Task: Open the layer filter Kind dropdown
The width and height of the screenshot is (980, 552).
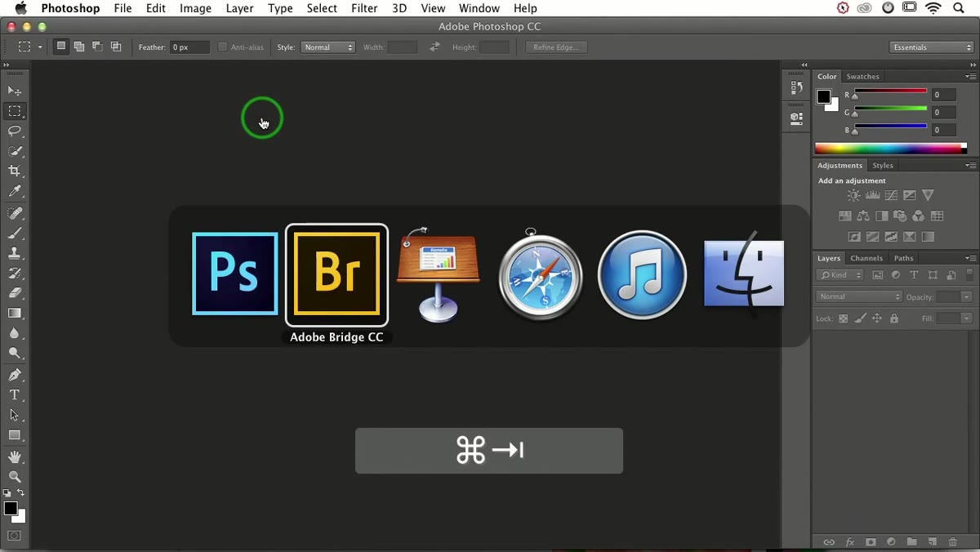Action: pos(840,275)
